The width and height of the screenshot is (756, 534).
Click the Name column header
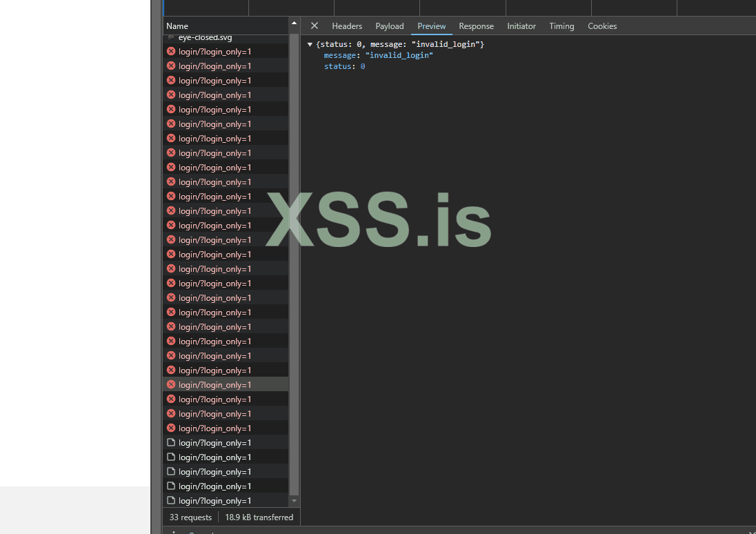click(x=177, y=26)
